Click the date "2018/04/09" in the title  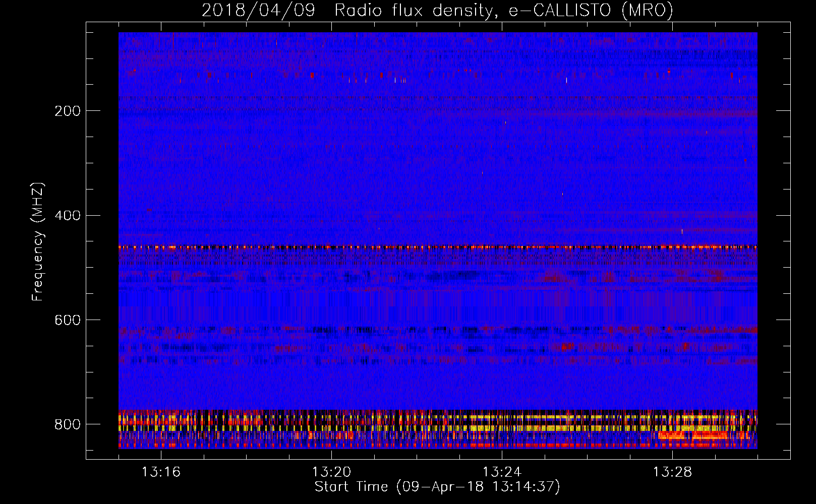click(x=258, y=11)
